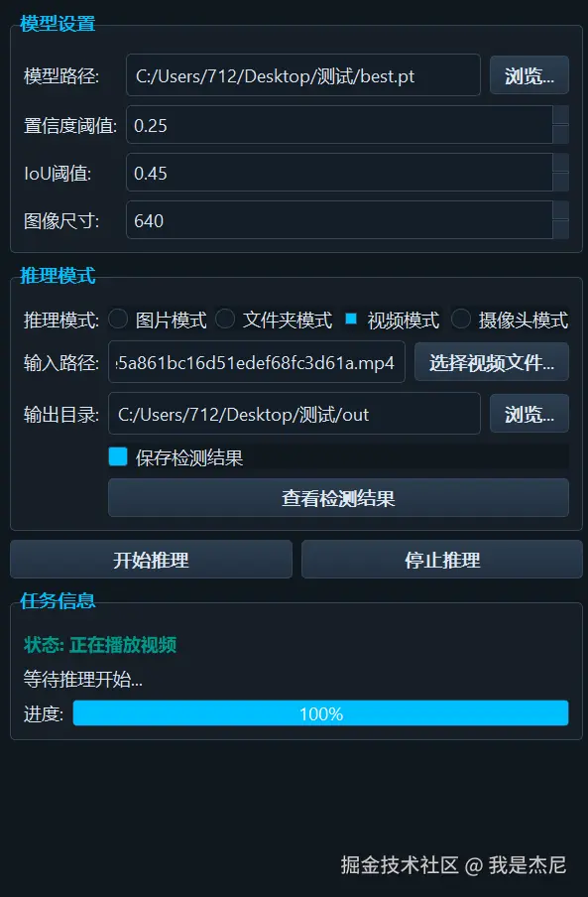Increase 图像尺寸 with the up stepper
588x897 pixels.
coord(561,210)
